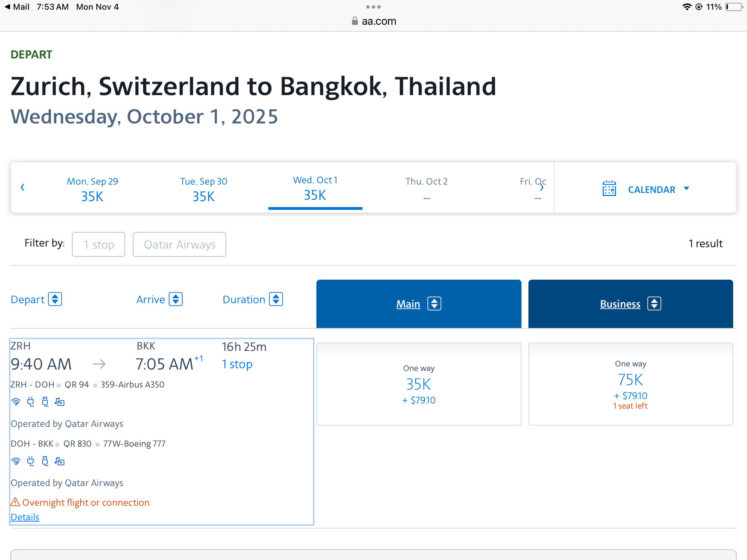Tap the aa.com address bar

click(373, 21)
